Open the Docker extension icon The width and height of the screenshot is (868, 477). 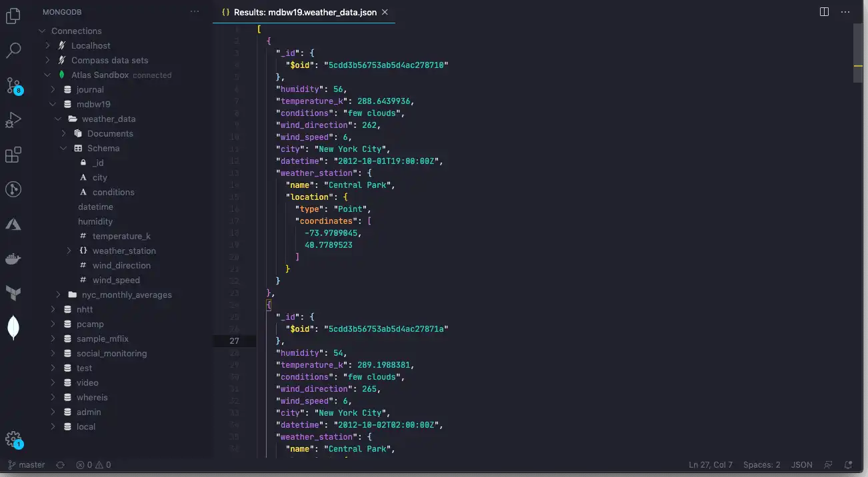(x=13, y=258)
